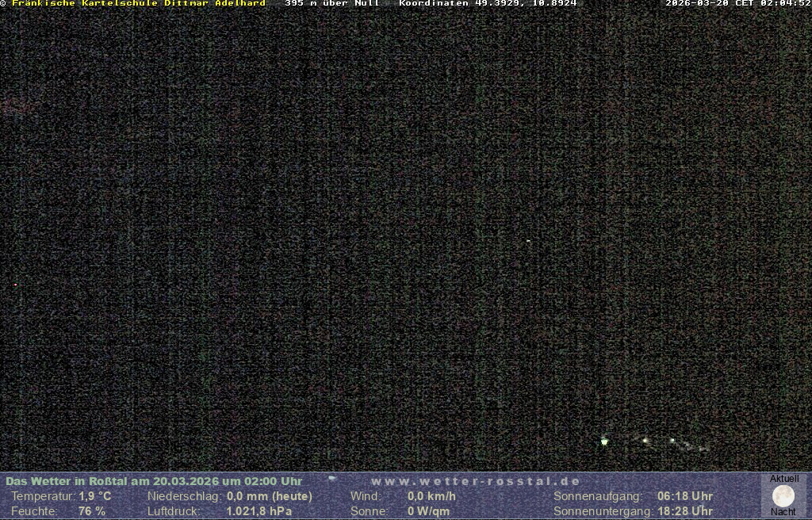Click the 'Aktuell' label above the moon

[783, 479]
